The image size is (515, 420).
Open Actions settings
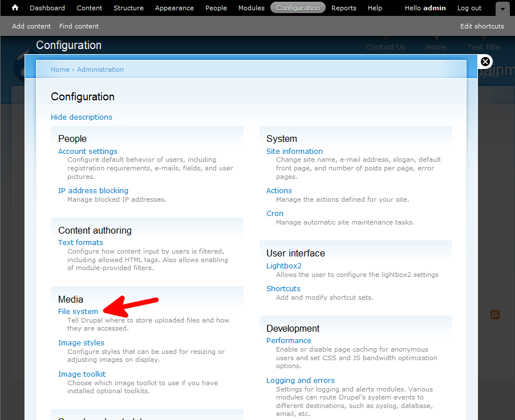coord(279,191)
